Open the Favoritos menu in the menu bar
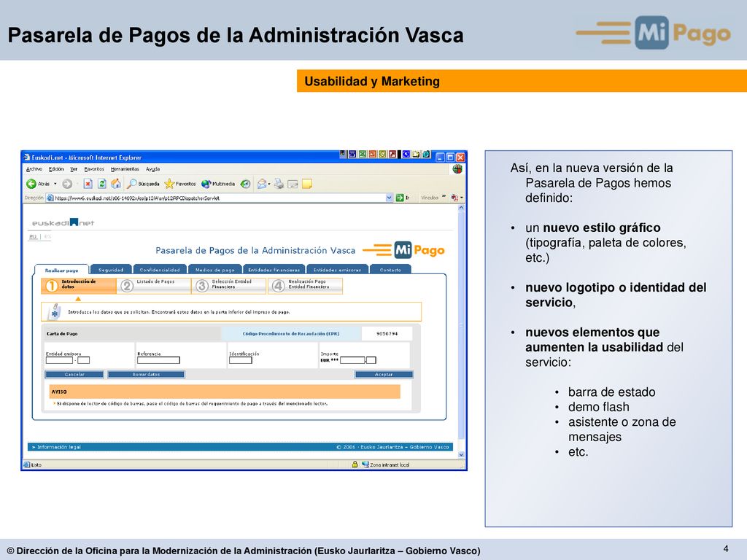The width and height of the screenshot is (747, 560). tap(94, 169)
